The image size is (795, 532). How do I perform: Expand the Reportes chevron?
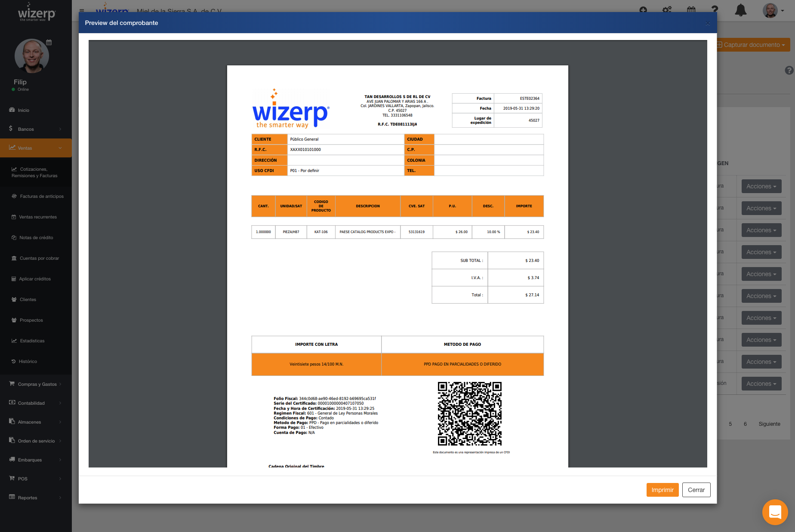(60, 498)
